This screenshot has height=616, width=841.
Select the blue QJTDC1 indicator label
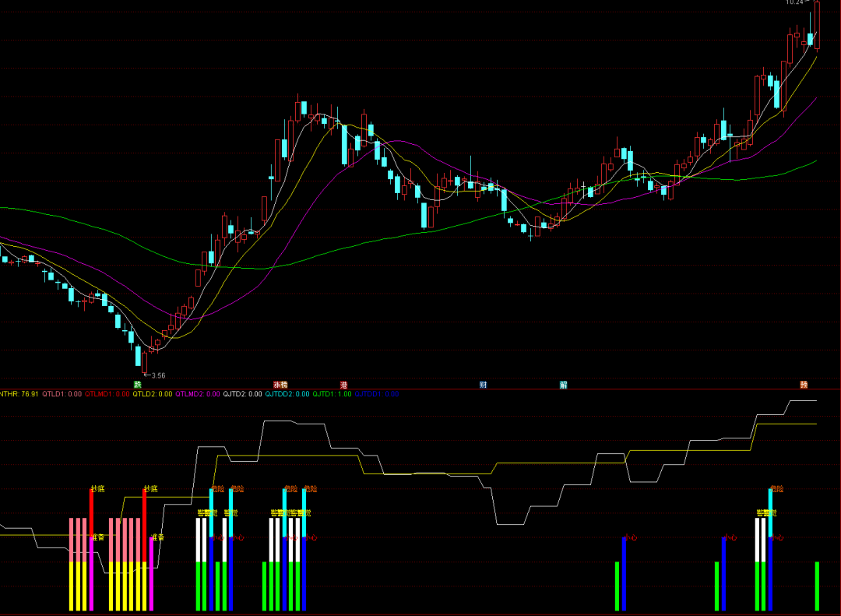click(376, 394)
